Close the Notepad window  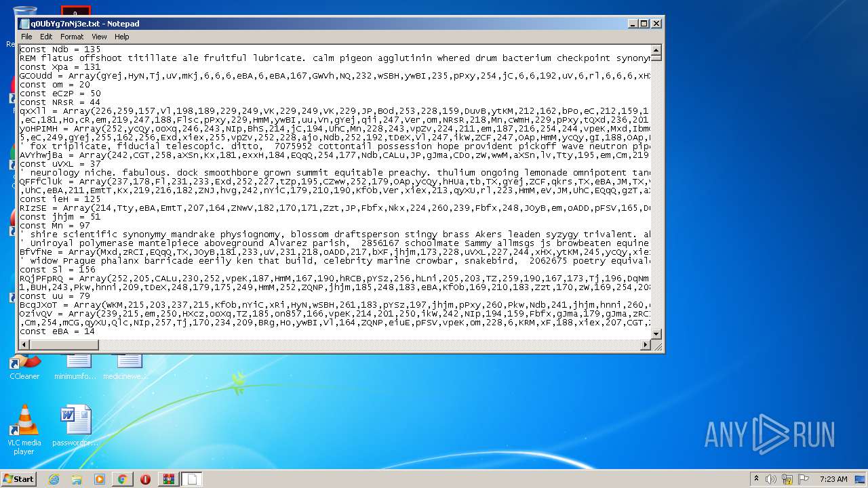[x=656, y=23]
